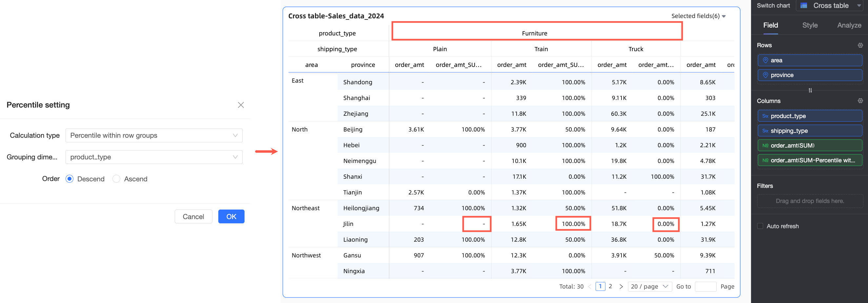Click the 60.3K cell in Zhejiang row

coord(619,114)
